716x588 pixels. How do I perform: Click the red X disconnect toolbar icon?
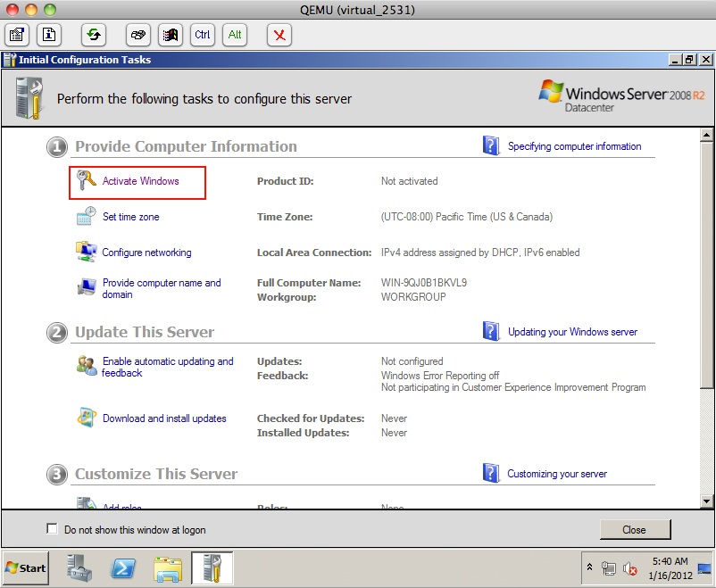coord(279,35)
